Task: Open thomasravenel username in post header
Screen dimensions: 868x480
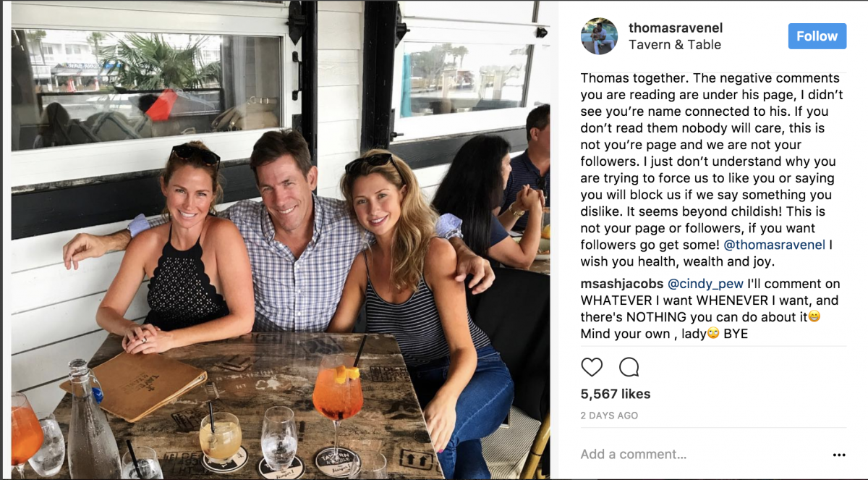Action: click(x=676, y=28)
